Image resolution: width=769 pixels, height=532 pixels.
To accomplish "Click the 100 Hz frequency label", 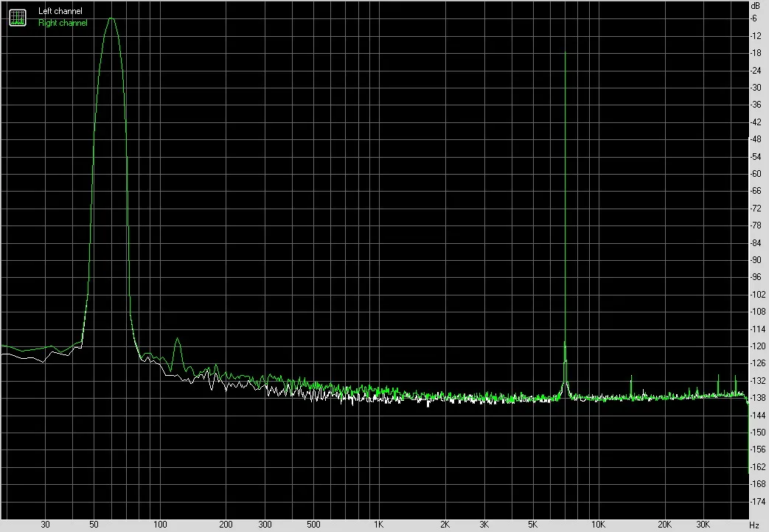I will (x=160, y=525).
